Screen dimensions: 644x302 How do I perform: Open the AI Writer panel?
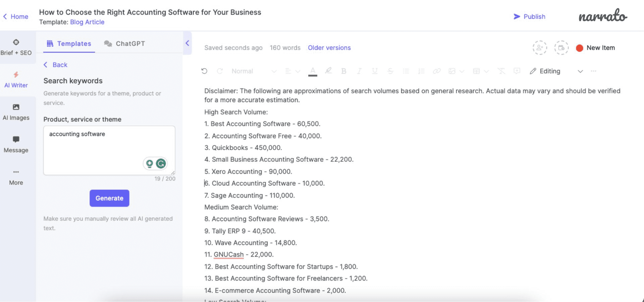[16, 80]
